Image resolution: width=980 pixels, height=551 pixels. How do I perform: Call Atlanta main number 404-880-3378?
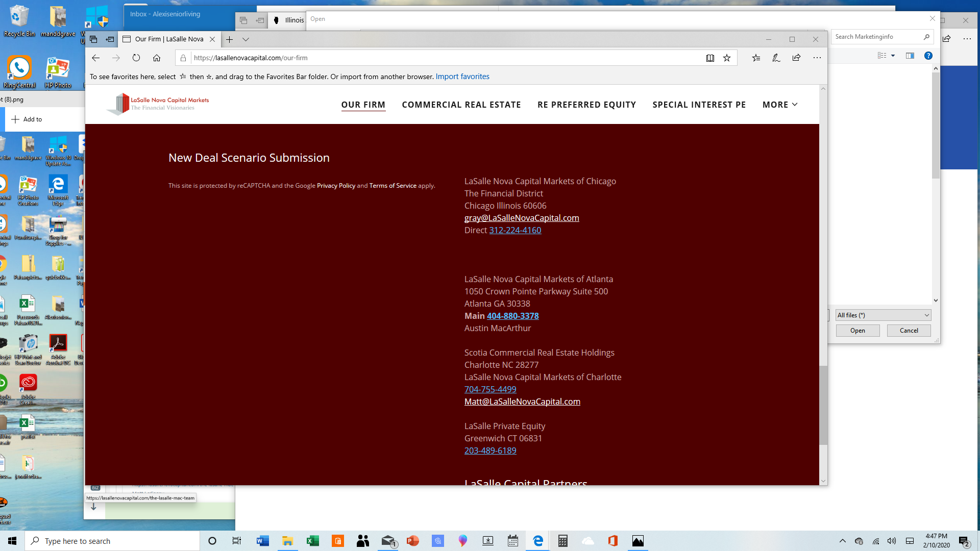[x=512, y=316]
